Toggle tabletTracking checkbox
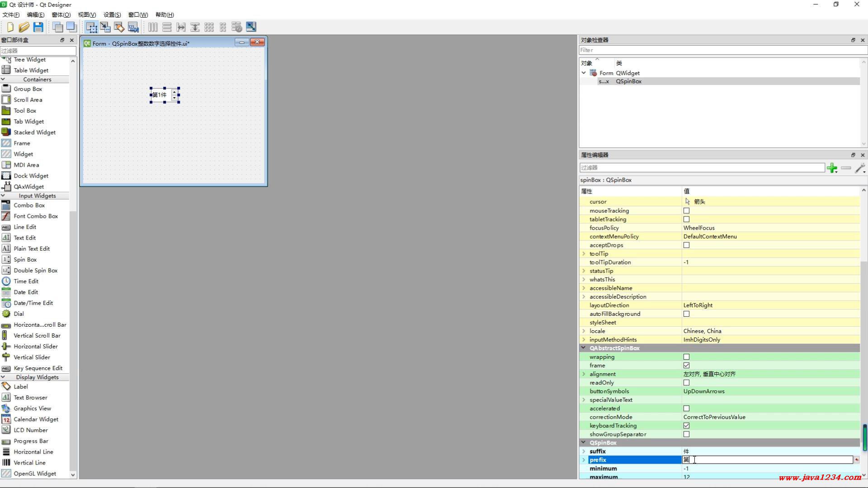The height and width of the screenshot is (488, 868). point(686,220)
